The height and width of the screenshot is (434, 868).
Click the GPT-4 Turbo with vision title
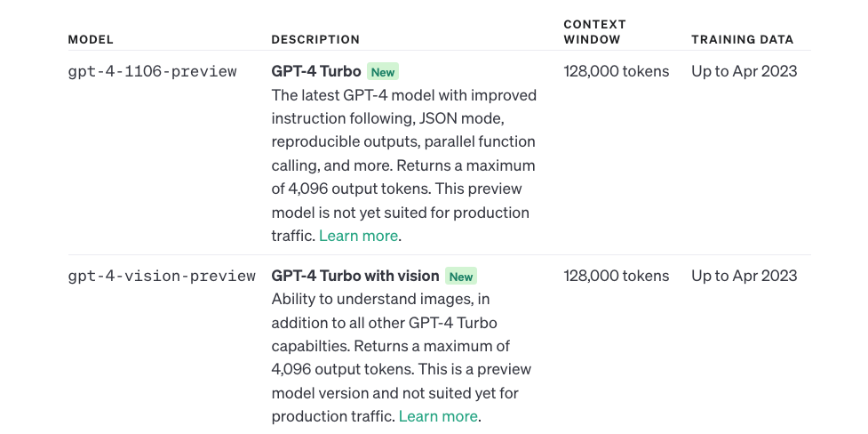point(354,276)
